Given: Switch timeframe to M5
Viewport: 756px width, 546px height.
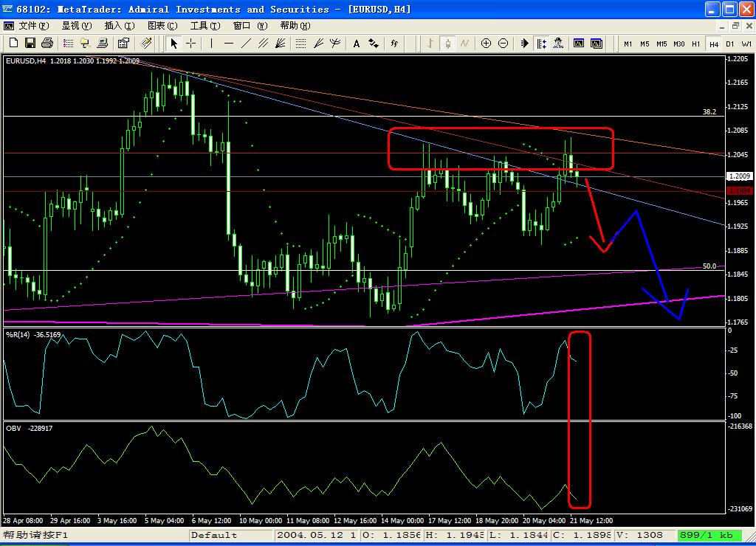Looking at the screenshot, I should tap(645, 44).
